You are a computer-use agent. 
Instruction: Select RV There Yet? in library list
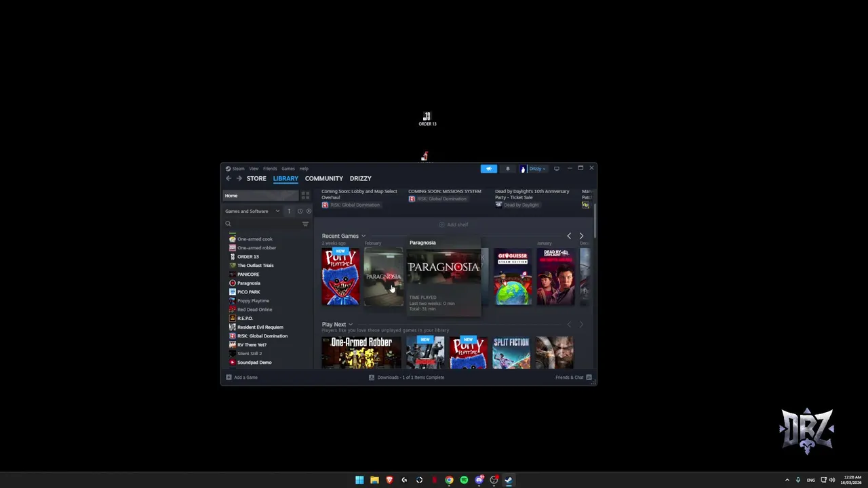point(252,344)
